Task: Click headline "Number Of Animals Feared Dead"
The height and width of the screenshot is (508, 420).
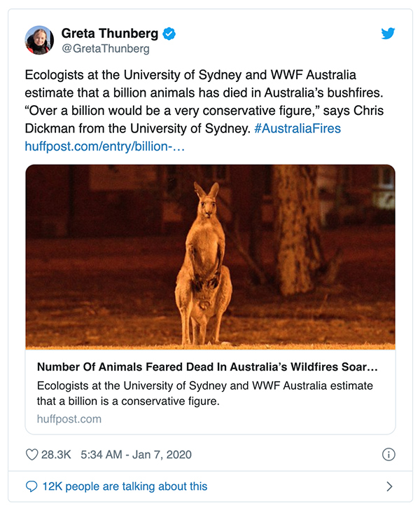Action: [x=207, y=367]
